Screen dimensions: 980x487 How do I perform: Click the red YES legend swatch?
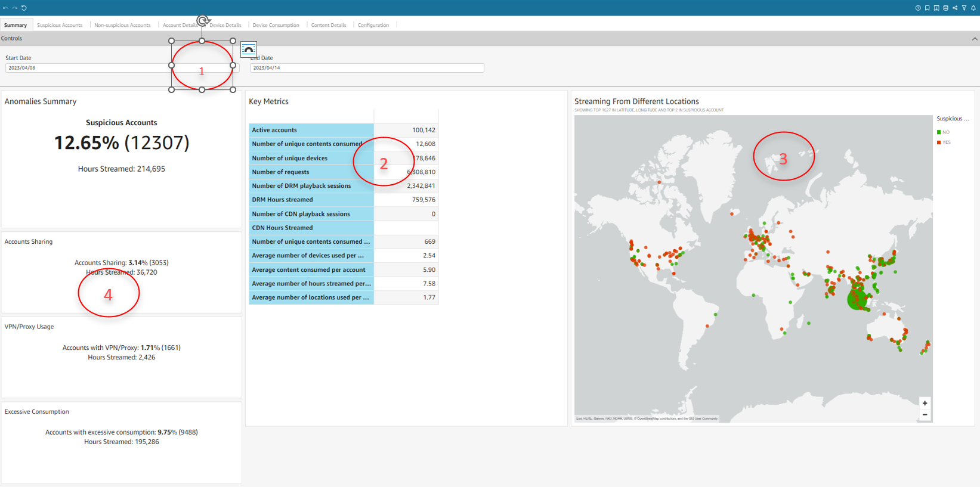coord(939,142)
